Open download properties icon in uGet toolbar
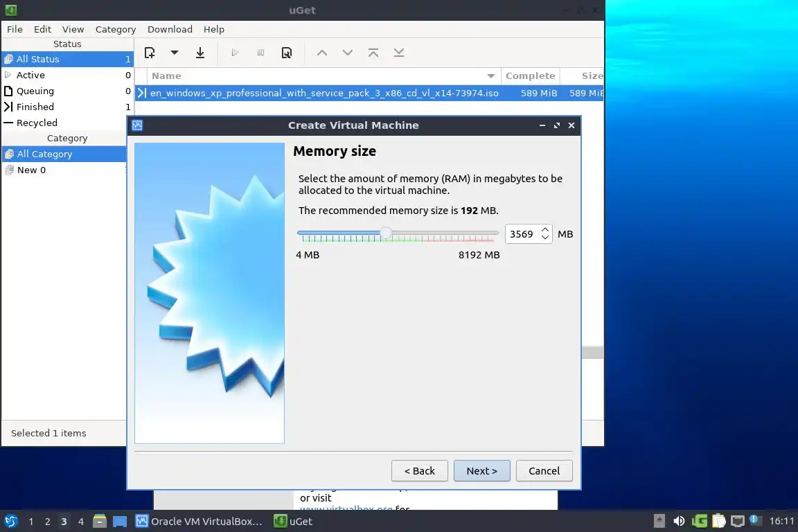Screen dimensions: 798x532 coord(287,53)
